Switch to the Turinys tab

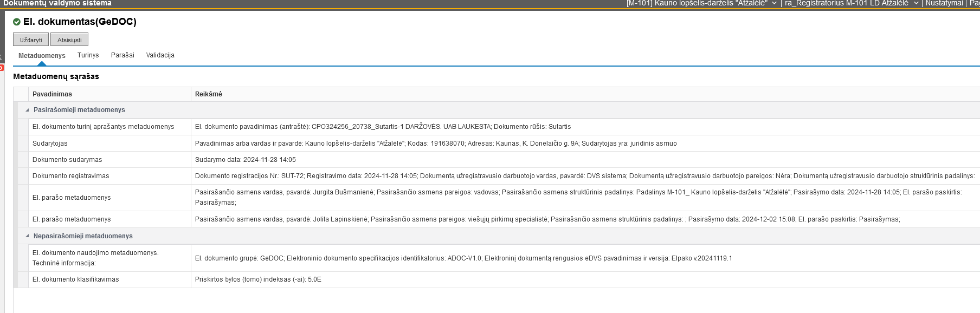tap(88, 55)
